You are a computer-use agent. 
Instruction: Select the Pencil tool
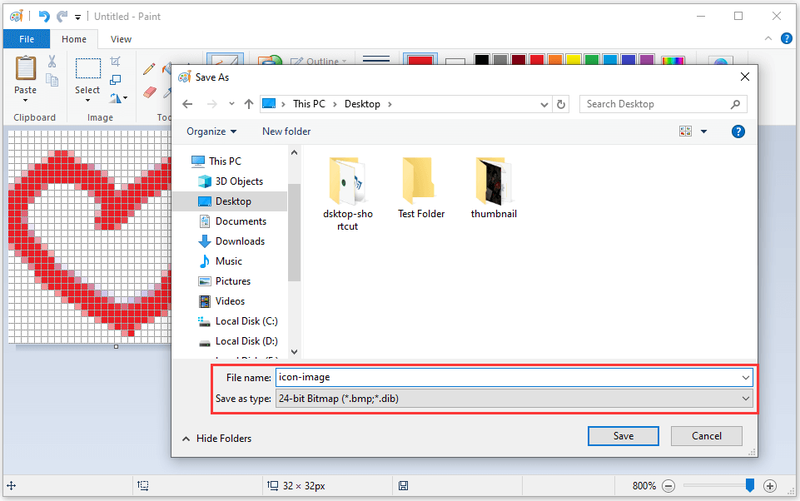[149, 68]
